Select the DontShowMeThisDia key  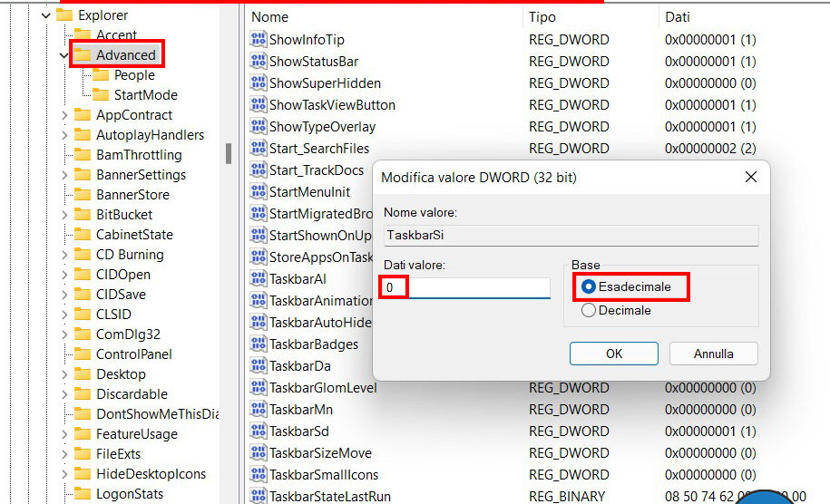pos(158,414)
